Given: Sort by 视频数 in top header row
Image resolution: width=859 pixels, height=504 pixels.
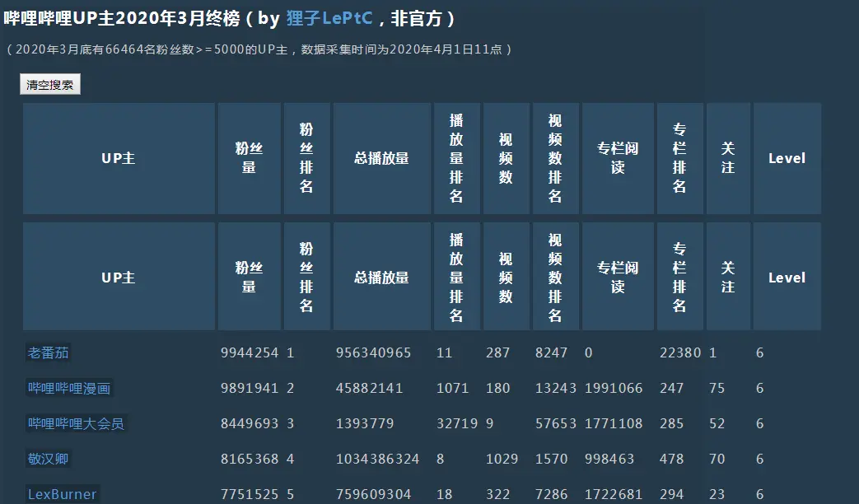Looking at the screenshot, I should pyautogui.click(x=507, y=158).
